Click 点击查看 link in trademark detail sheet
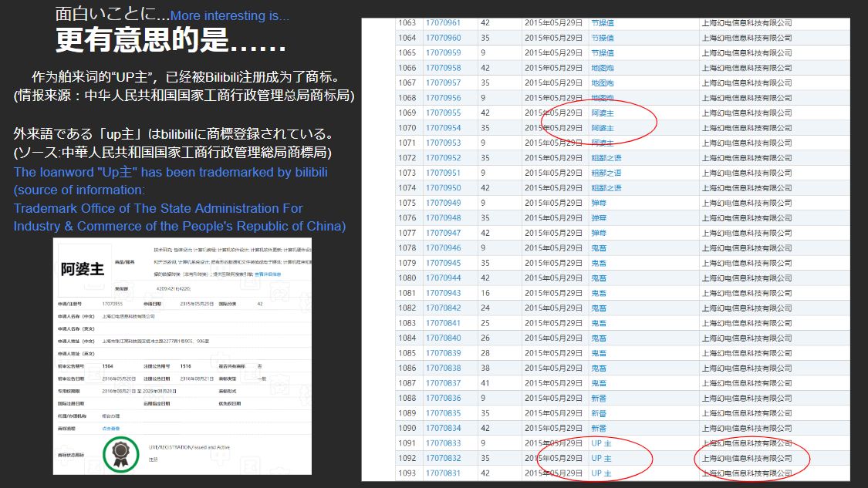This screenshot has width=868, height=488. click(110, 429)
